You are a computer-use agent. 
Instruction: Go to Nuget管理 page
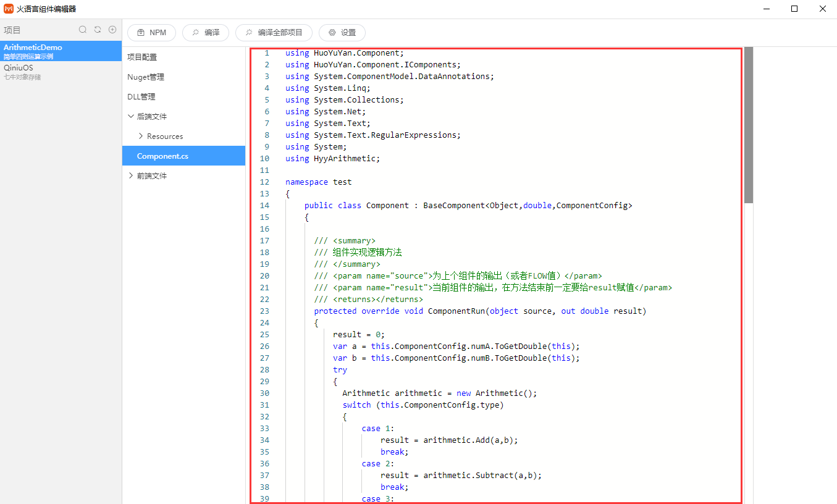pos(146,77)
